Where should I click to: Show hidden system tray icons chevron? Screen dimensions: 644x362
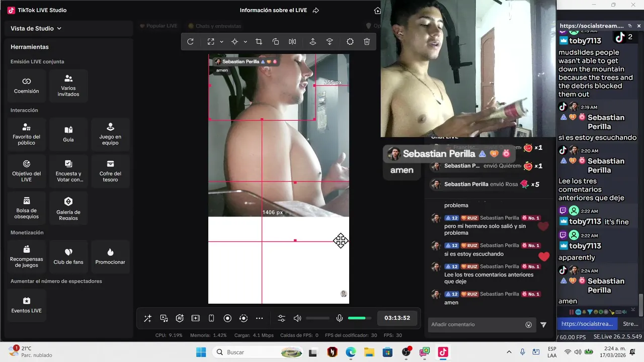tap(509, 352)
